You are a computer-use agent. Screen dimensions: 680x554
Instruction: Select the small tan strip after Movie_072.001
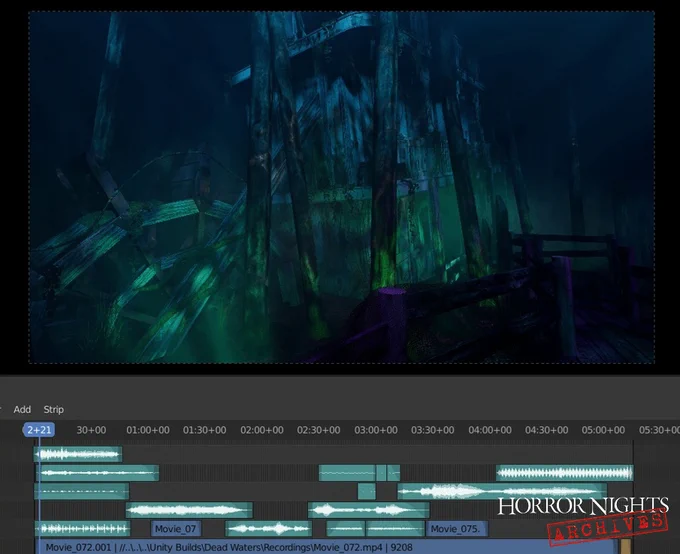point(625,547)
